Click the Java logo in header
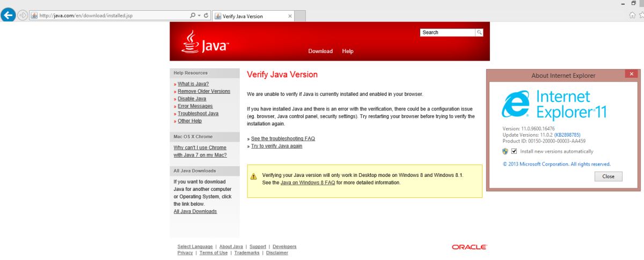Image resolution: width=644 pixels, height=260 pixels. [205, 42]
